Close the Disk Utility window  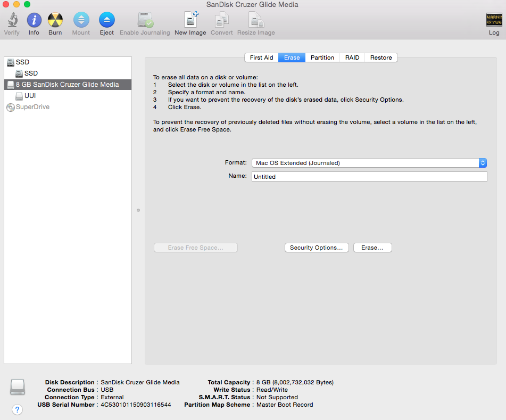6,4
